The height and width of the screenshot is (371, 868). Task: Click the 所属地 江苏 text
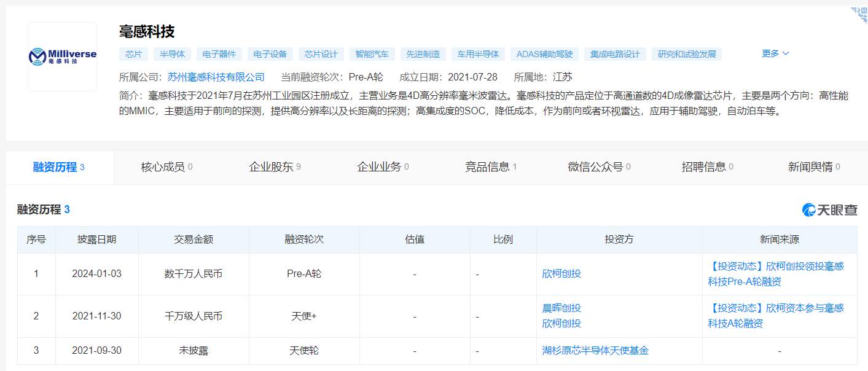(543, 77)
